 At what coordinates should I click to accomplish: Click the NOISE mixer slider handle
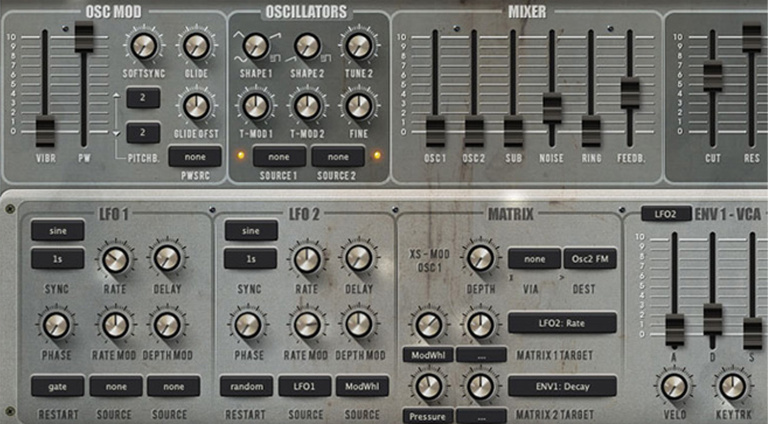(x=552, y=106)
